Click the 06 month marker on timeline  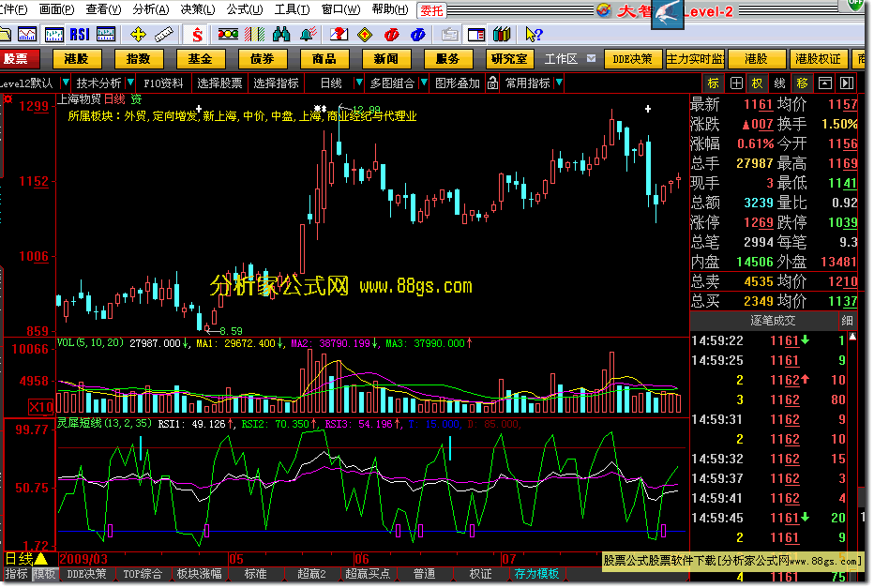pyautogui.click(x=362, y=559)
